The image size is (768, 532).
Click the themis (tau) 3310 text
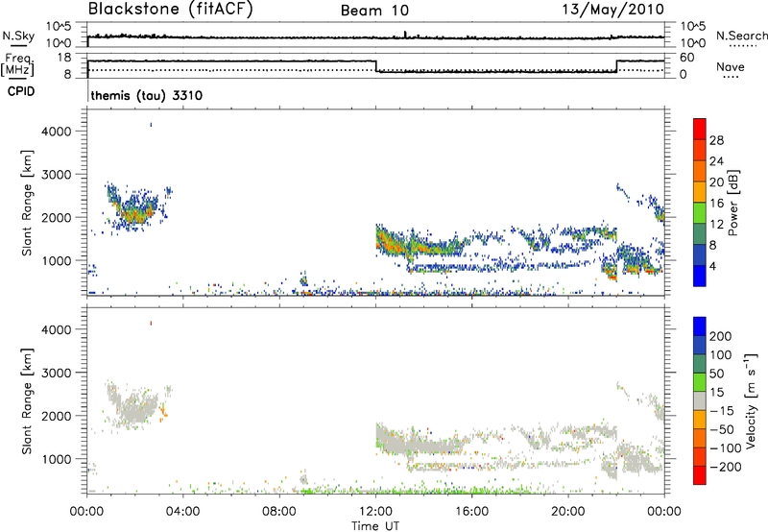147,95
